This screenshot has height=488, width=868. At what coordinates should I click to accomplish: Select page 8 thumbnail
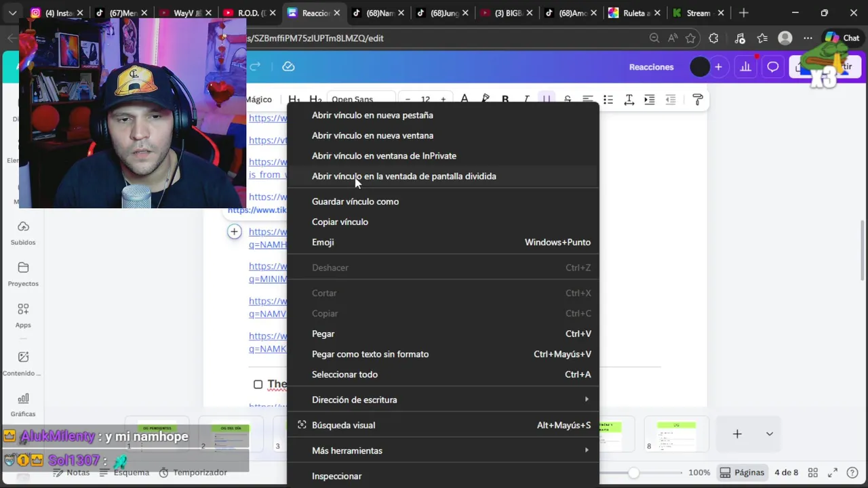[x=676, y=435]
